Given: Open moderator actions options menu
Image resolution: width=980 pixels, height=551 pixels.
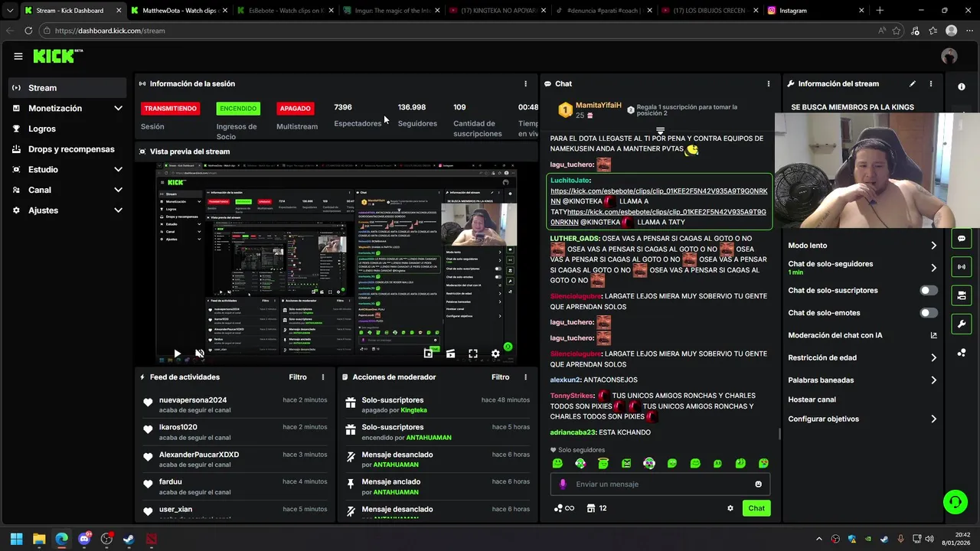Looking at the screenshot, I should coord(525,377).
